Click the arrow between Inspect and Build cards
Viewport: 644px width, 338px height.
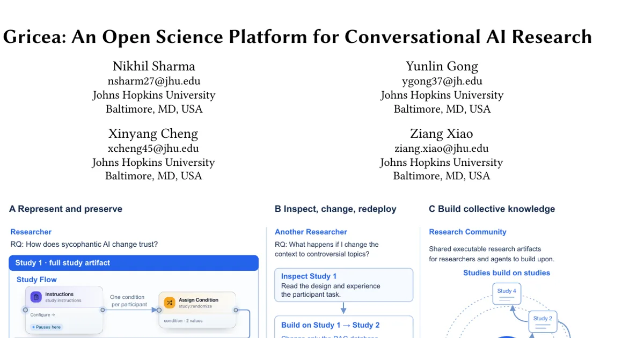pos(343,308)
